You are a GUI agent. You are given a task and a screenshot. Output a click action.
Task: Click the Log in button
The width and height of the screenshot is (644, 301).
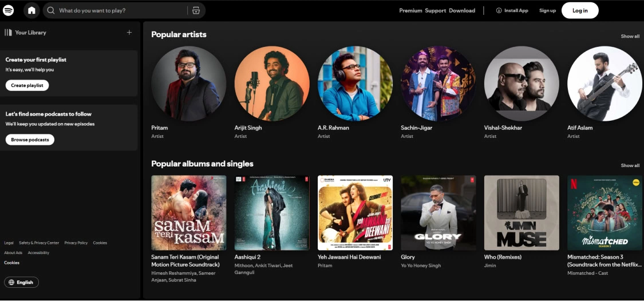click(580, 11)
